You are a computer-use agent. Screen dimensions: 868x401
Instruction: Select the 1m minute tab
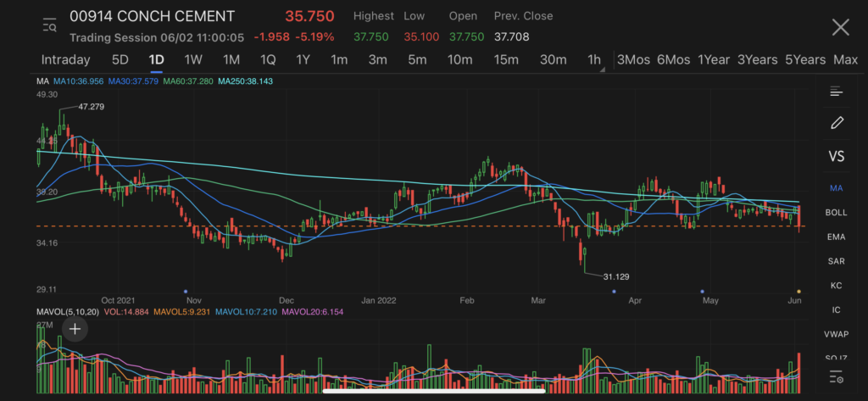click(x=339, y=60)
